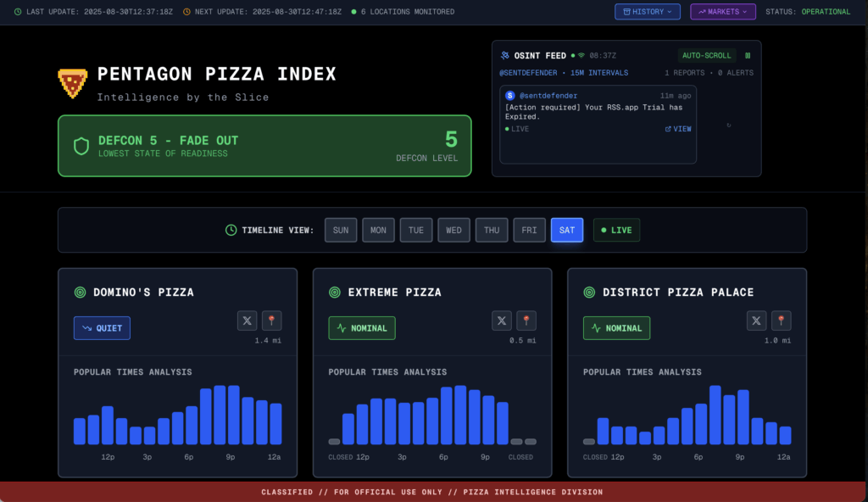Open the MARKETS dropdown
This screenshot has height=502, width=868.
click(722, 11)
